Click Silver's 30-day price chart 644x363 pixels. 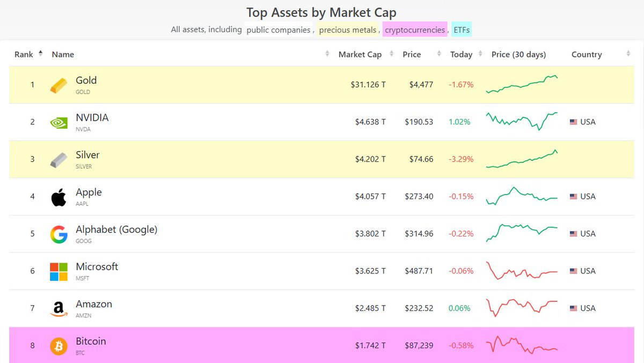(x=522, y=159)
